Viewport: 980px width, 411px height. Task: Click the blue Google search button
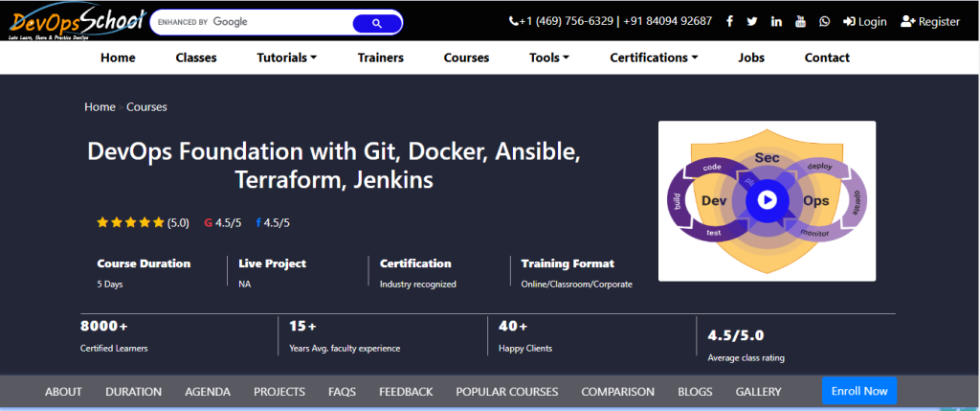point(376,23)
